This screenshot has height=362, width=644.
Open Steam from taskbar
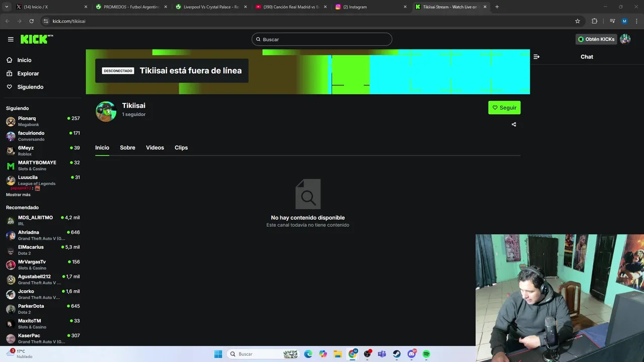tap(396, 354)
